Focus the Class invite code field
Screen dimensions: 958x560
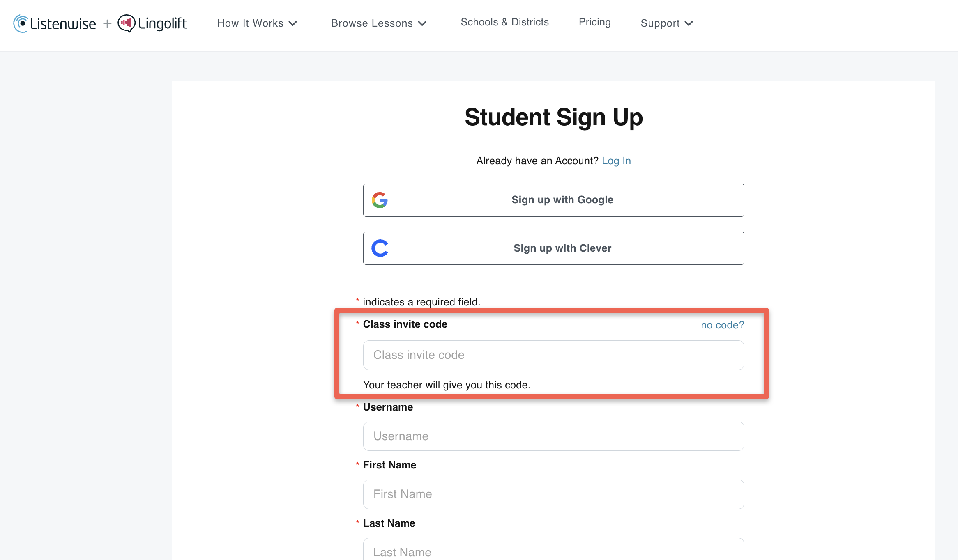click(553, 355)
